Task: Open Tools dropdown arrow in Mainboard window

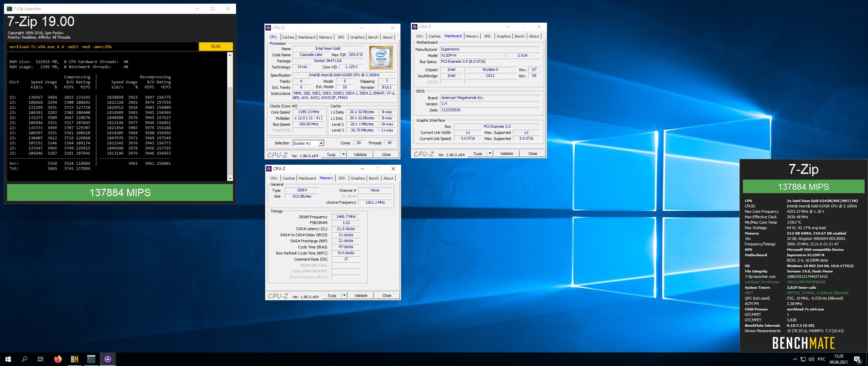Action: tap(490, 154)
